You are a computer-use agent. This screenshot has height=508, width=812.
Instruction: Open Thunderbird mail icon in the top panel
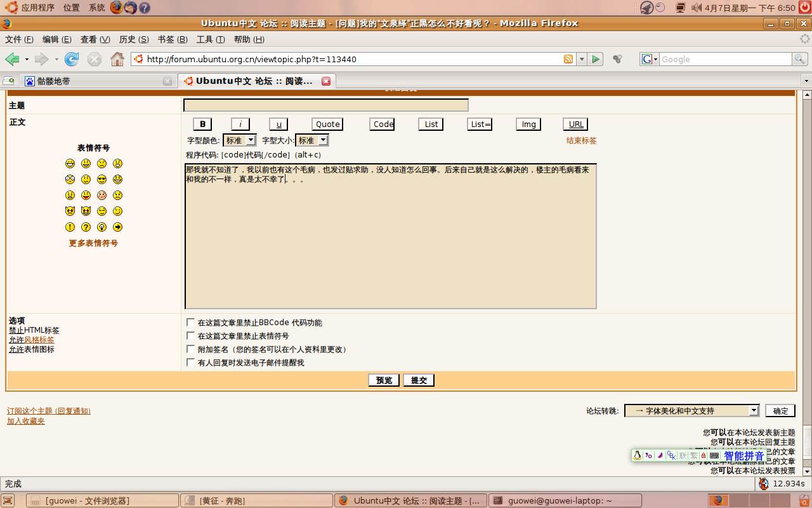[131, 8]
